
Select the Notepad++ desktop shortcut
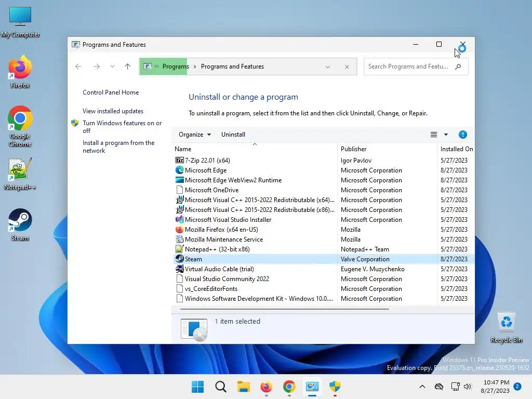[x=20, y=174]
